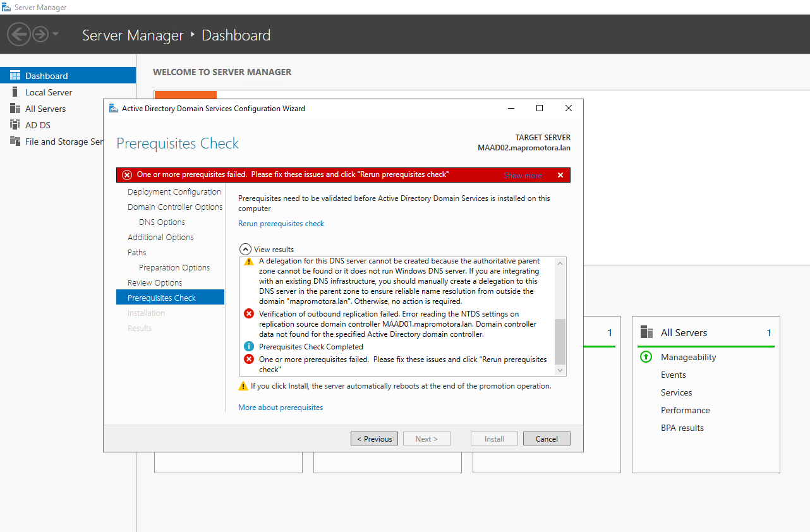Go to Preparation Options wizard step
Image resolution: width=810 pixels, height=532 pixels.
(174, 268)
